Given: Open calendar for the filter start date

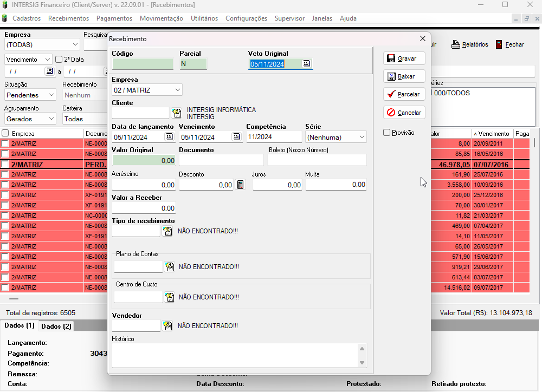Looking at the screenshot, I should pos(49,71).
